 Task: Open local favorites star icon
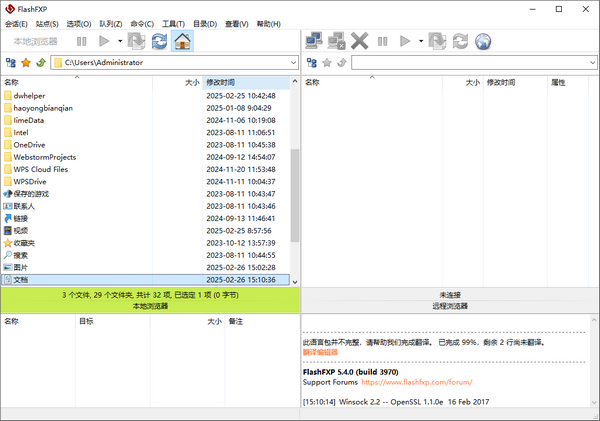[x=26, y=62]
